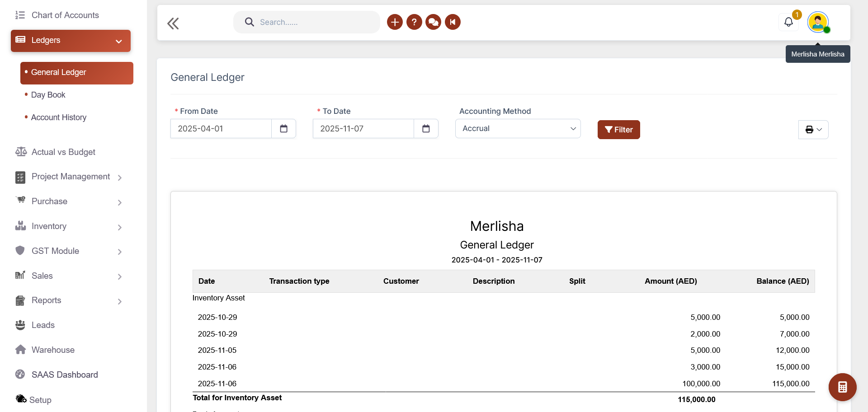Click the skip-back icon in header

[x=453, y=22]
